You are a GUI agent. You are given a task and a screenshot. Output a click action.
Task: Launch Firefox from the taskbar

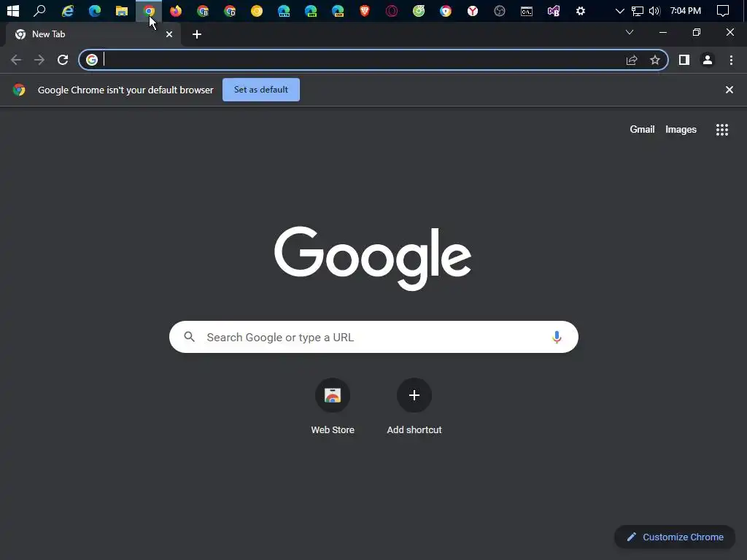tap(176, 10)
